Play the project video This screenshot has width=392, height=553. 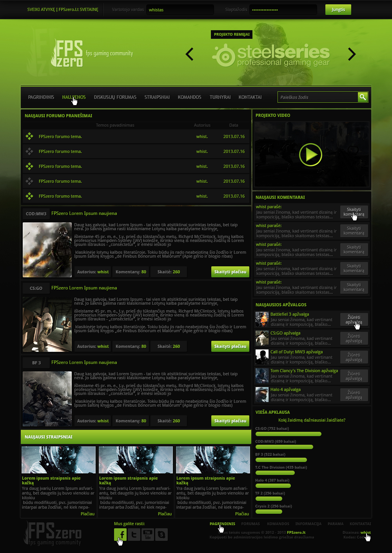point(310,155)
